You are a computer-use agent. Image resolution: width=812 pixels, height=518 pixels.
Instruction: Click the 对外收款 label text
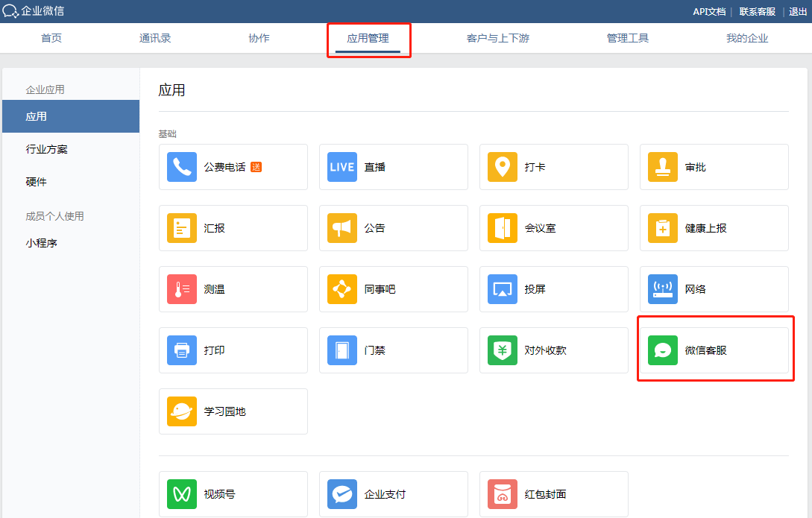point(545,350)
